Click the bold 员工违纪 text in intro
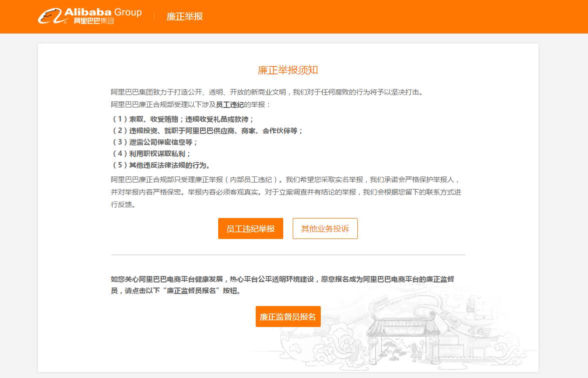The image size is (588, 378). click(230, 104)
